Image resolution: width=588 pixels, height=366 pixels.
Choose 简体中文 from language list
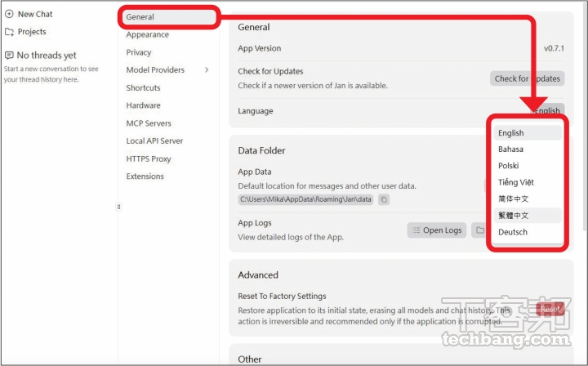pos(528,199)
